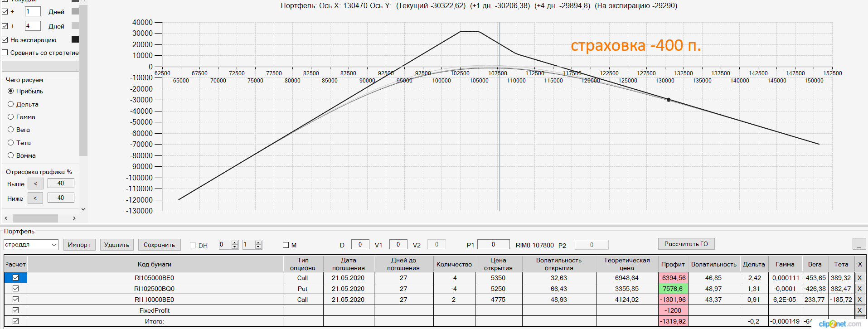Open the 'стреддл' portfolio dropdown
The image size is (868, 329).
tap(31, 245)
